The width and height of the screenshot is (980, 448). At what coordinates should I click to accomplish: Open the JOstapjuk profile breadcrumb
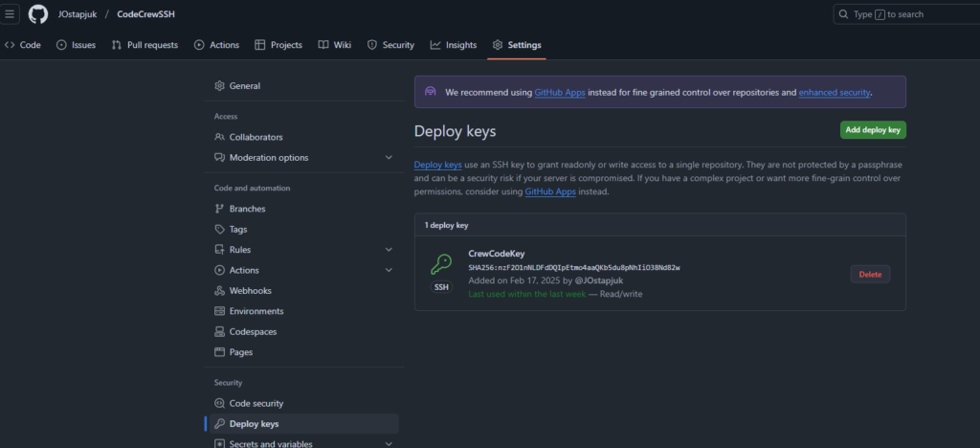[x=78, y=14]
